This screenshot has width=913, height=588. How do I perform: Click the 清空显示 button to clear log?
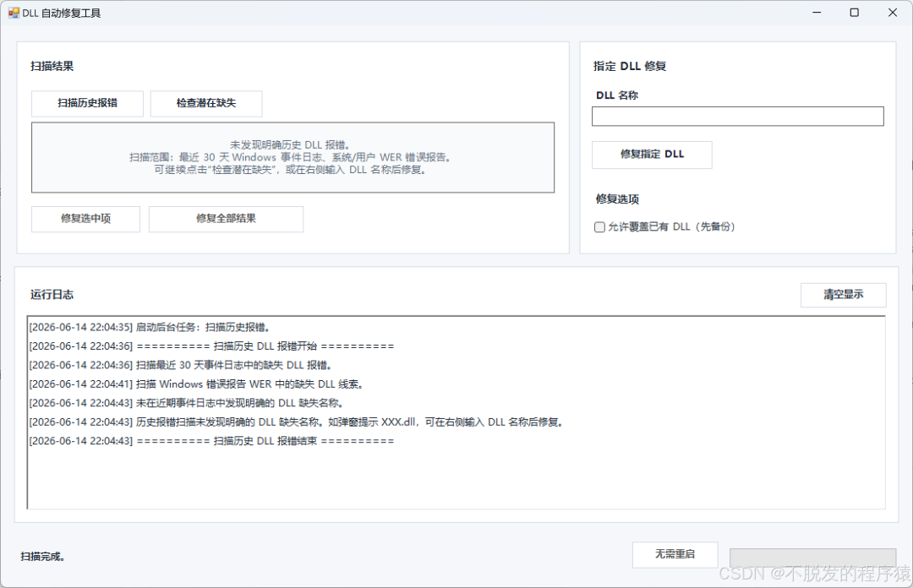[x=843, y=295]
